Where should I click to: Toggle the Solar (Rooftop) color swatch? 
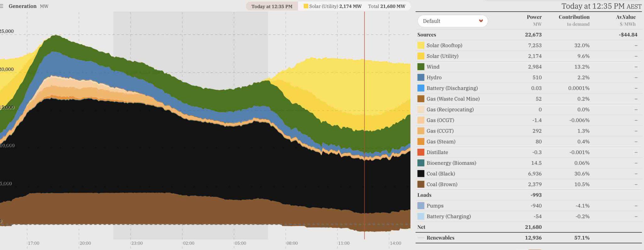point(421,45)
